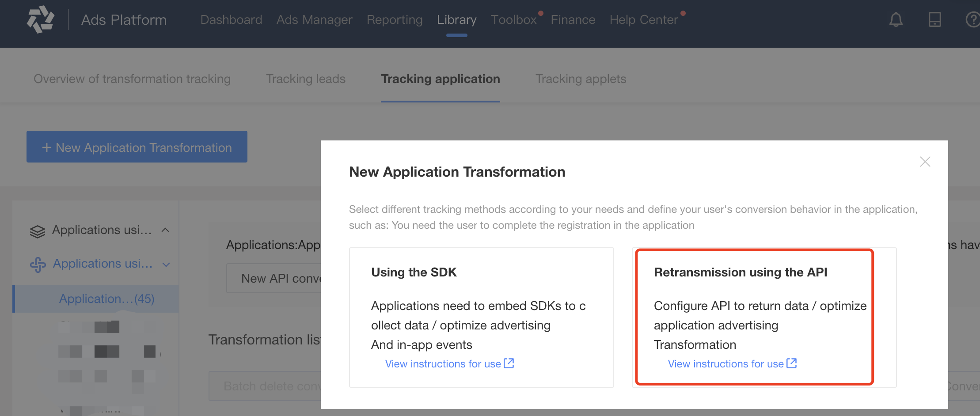Collapse the first Applications usi… section
Viewport: 980px width, 416px height.
165,230
